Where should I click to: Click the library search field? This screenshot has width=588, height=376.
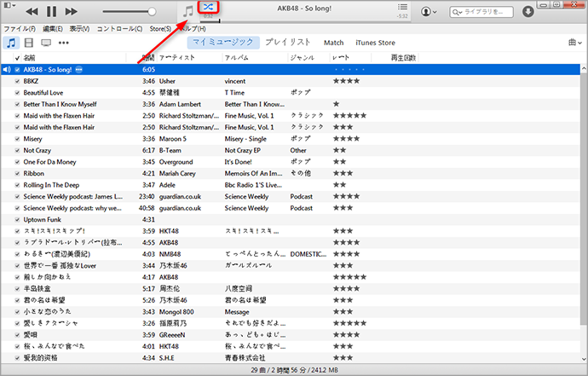click(481, 12)
